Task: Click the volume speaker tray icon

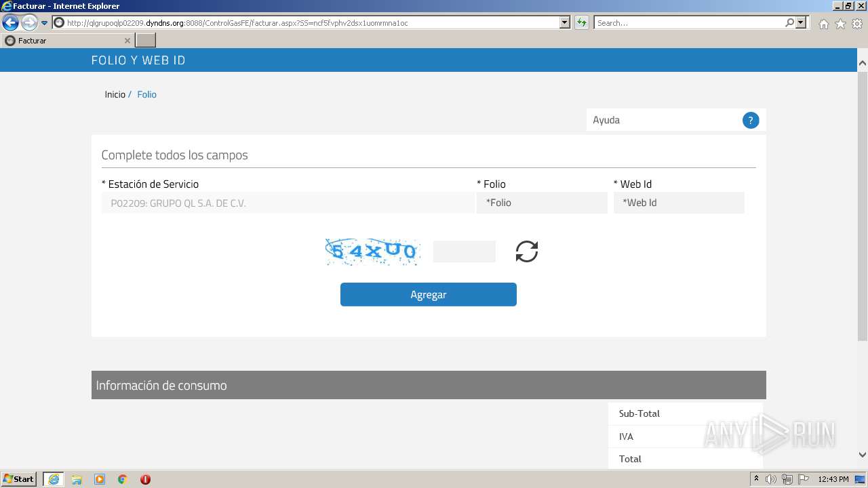Action: [771, 479]
